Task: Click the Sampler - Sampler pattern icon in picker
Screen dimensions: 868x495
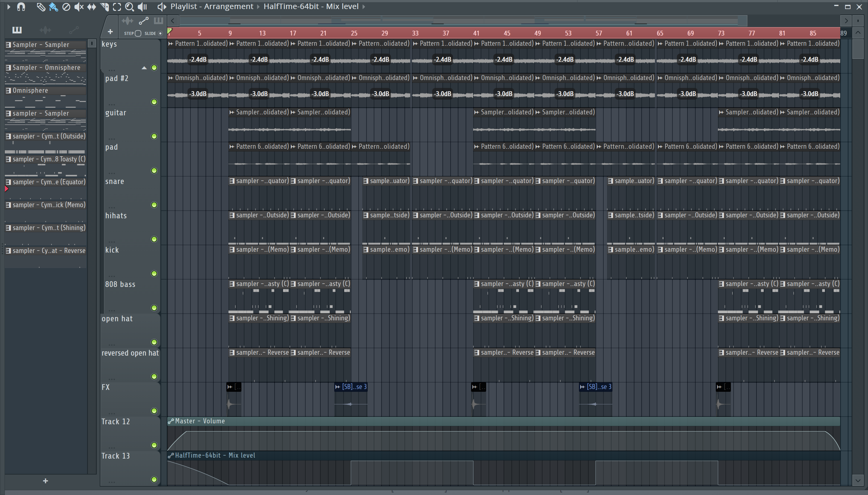Action: pyautogui.click(x=8, y=45)
